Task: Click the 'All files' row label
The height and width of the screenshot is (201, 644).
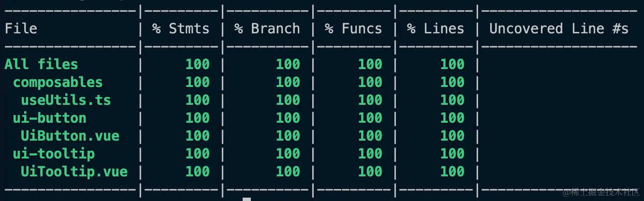Action: coord(41,64)
